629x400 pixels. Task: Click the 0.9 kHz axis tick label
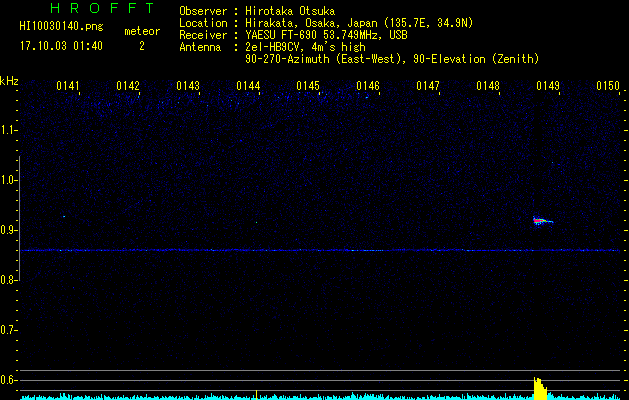[8, 230]
